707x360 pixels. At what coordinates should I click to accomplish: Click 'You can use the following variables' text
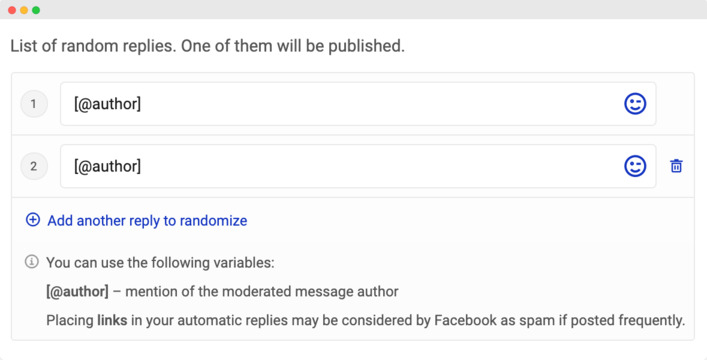coord(160,263)
